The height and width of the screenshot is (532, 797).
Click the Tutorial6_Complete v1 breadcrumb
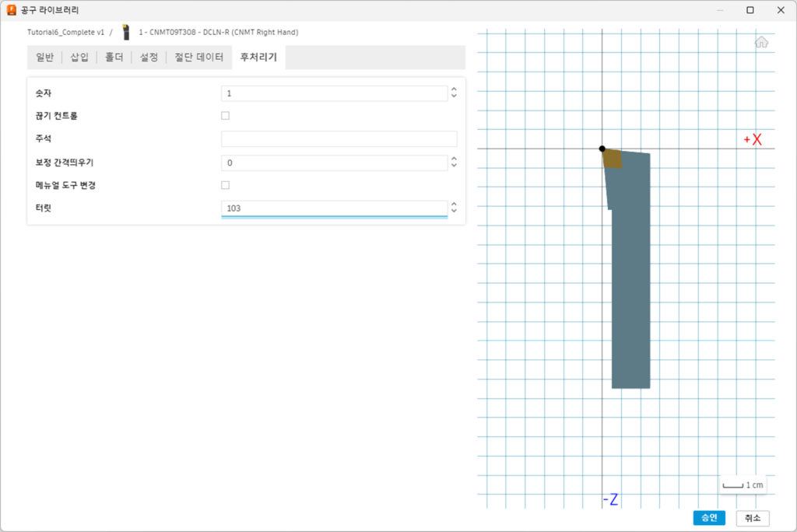[65, 32]
